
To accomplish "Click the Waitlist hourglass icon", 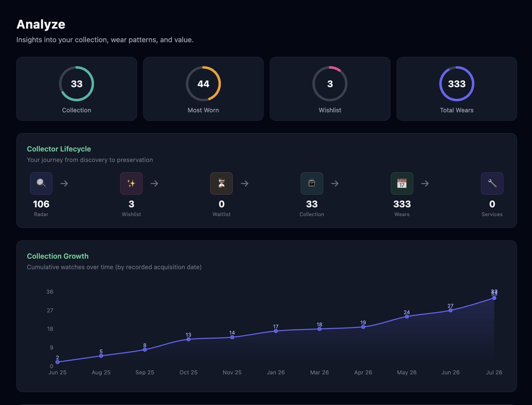I will point(221,183).
